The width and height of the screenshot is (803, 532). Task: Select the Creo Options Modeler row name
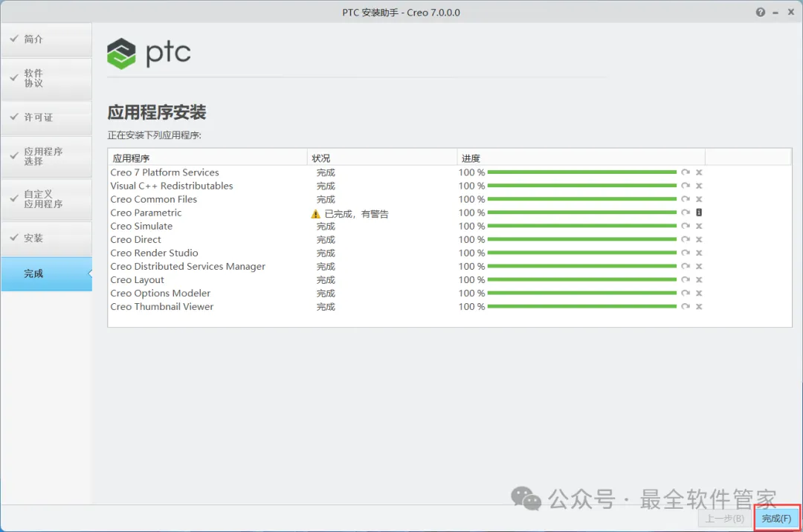pos(161,293)
